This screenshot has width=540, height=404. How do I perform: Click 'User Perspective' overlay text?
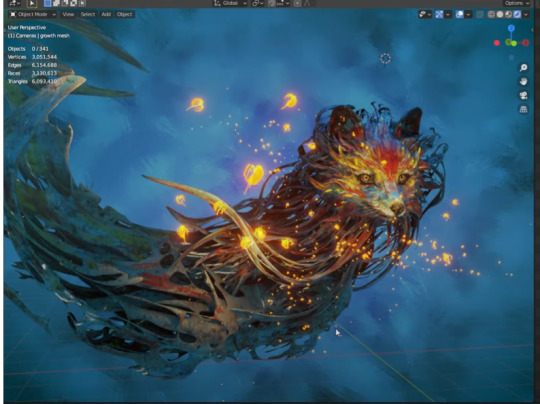pyautogui.click(x=27, y=28)
